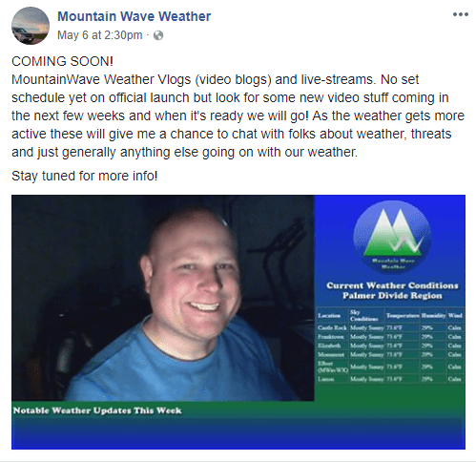This screenshot has height=462, width=476.
Task: Click the COMING SOON! post text
Action: (x=62, y=61)
